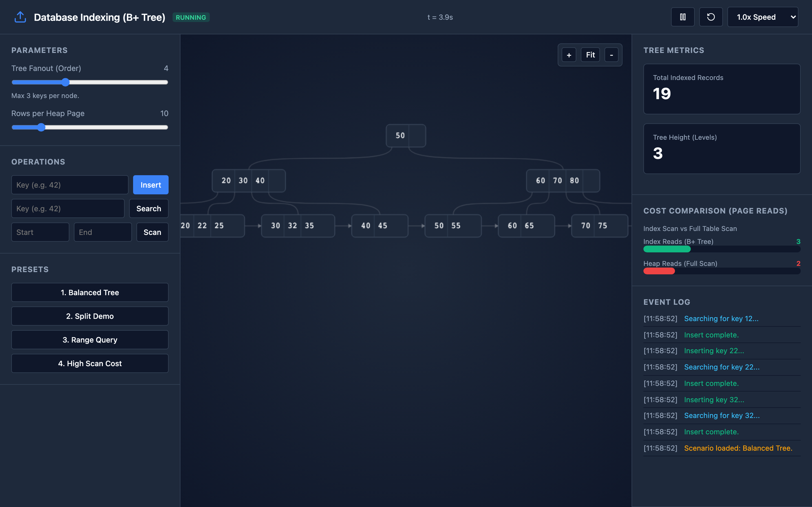812x507 pixels.
Task: Click the Search button
Action: tap(149, 208)
